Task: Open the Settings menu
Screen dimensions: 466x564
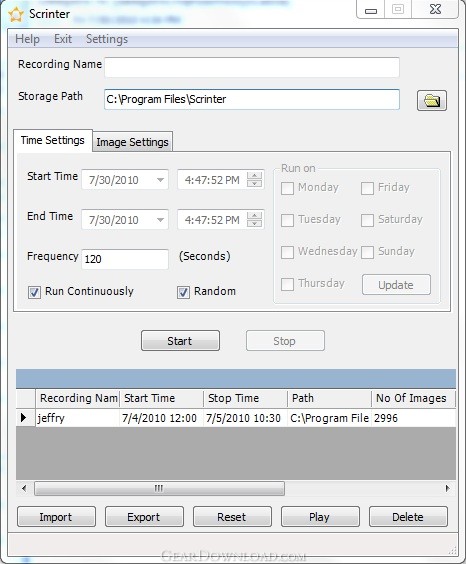Action: [x=107, y=39]
